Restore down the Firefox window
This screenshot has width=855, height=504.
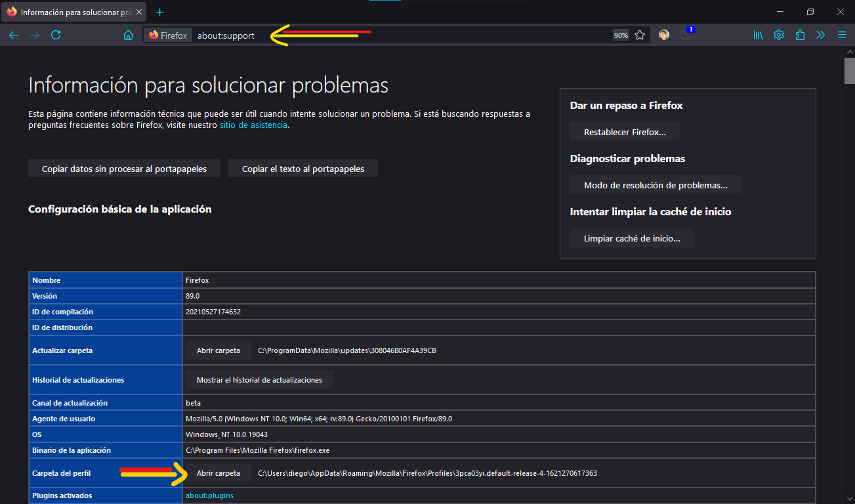pos(810,12)
